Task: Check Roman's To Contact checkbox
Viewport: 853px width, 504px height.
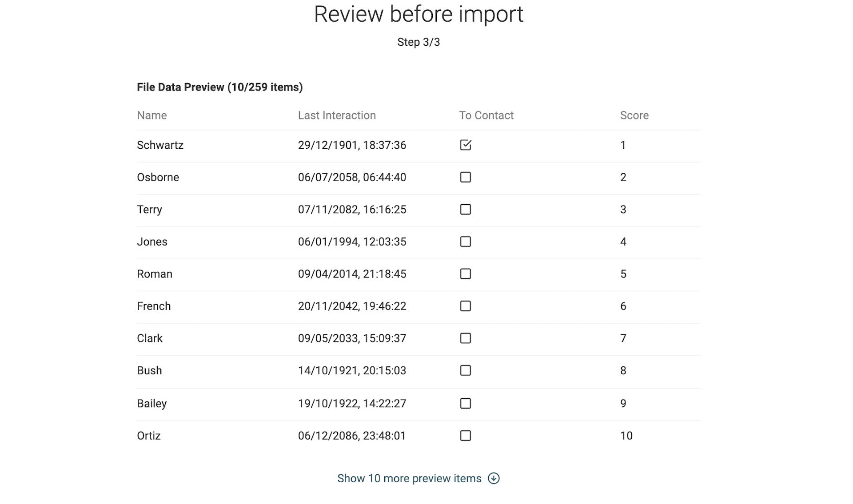Action: coord(465,274)
